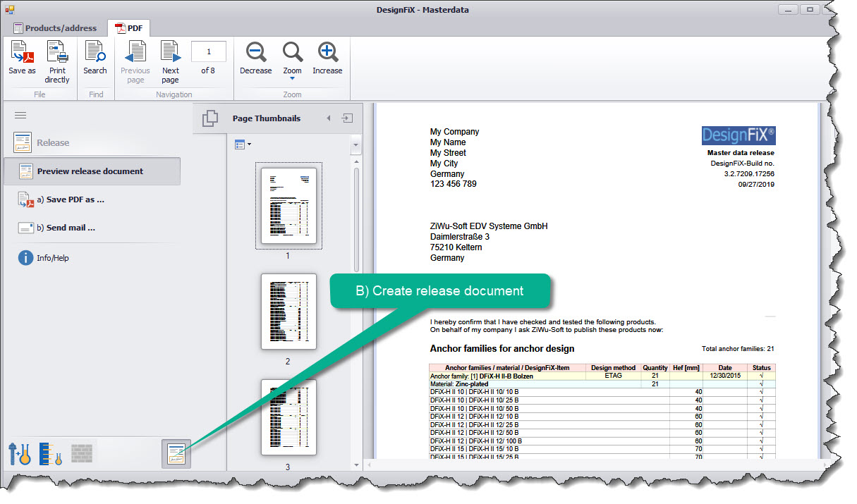Click the Create release document icon
857x504 pixels.
tap(176, 453)
